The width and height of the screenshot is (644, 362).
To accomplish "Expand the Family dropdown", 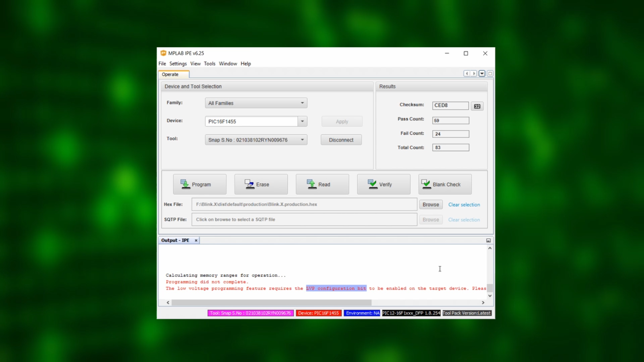I will (302, 103).
